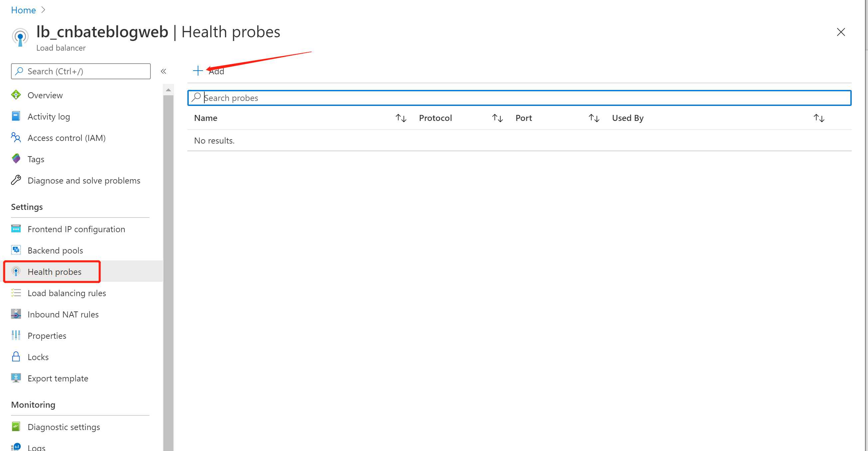
Task: Click the Health probes icon
Action: coord(16,271)
